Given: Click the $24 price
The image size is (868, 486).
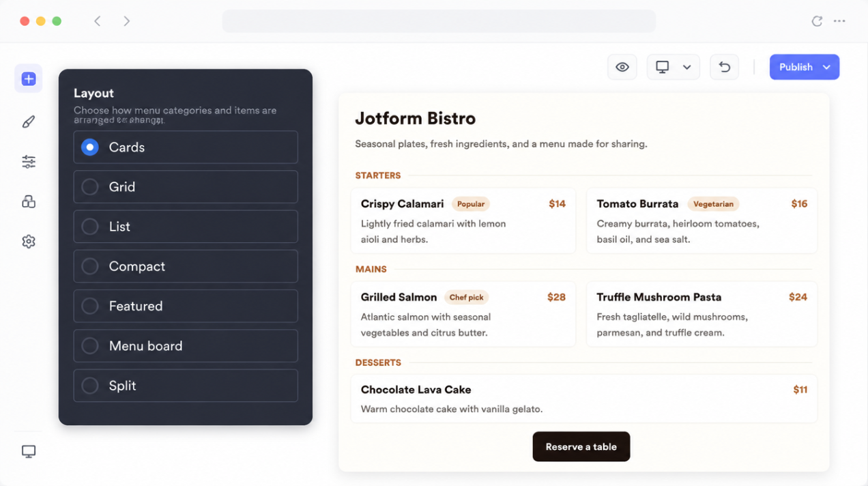Looking at the screenshot, I should [798, 297].
